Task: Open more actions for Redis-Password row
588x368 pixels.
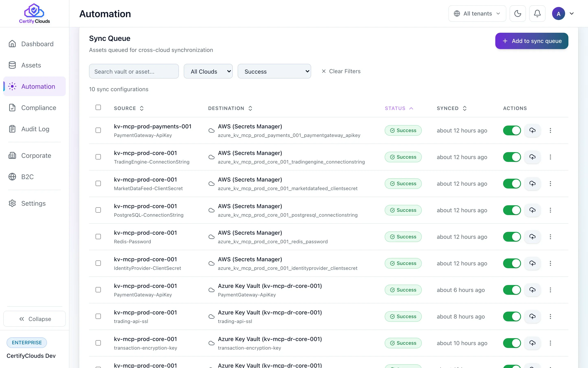Action: click(550, 237)
